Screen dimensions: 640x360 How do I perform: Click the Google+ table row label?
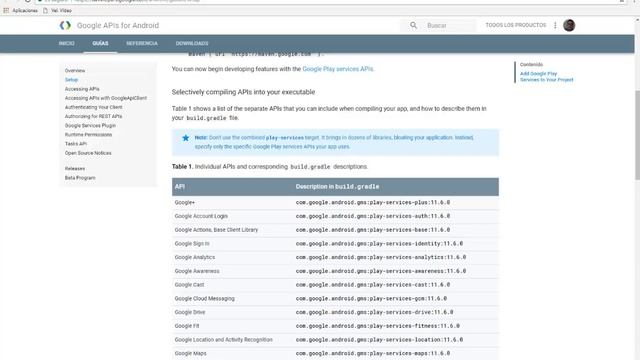point(184,202)
